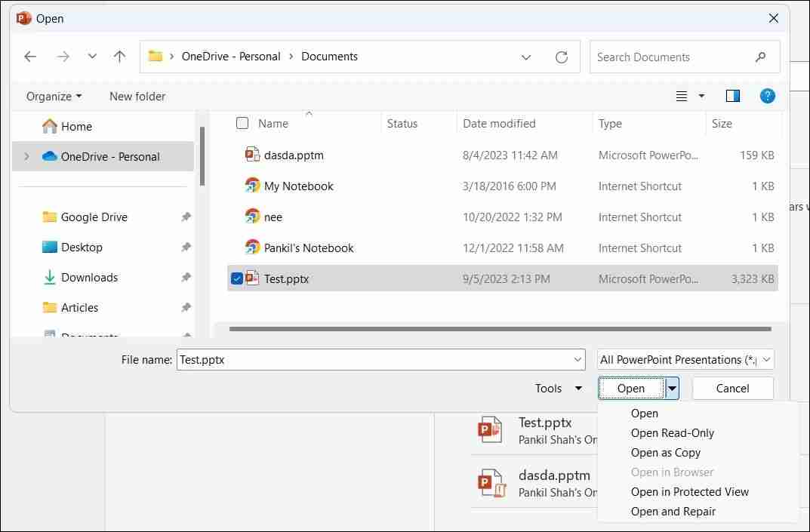Uncheck the Test.pptx selection checkbox
The height and width of the screenshot is (532, 810).
coord(237,278)
